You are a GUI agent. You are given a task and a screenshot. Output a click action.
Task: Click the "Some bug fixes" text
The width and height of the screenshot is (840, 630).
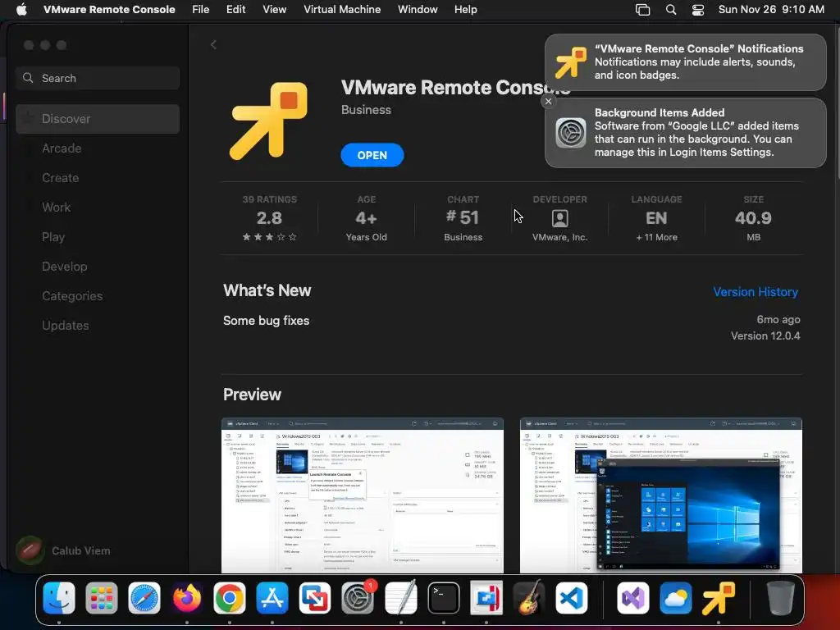[x=267, y=321]
